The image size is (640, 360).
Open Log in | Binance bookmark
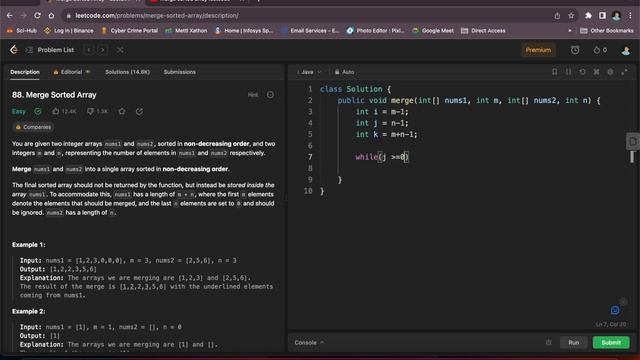click(x=69, y=31)
